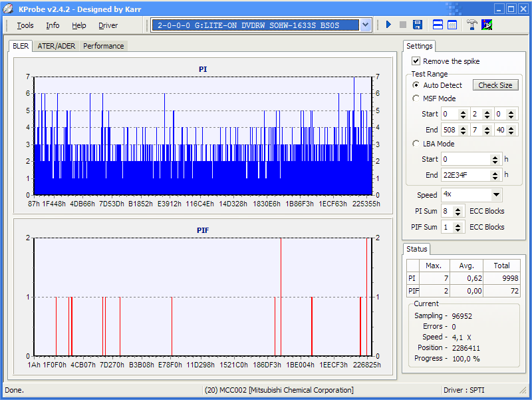This screenshot has width=532, height=400.
Task: Click the green-blue about icon in toolbar
Action: [x=487, y=25]
